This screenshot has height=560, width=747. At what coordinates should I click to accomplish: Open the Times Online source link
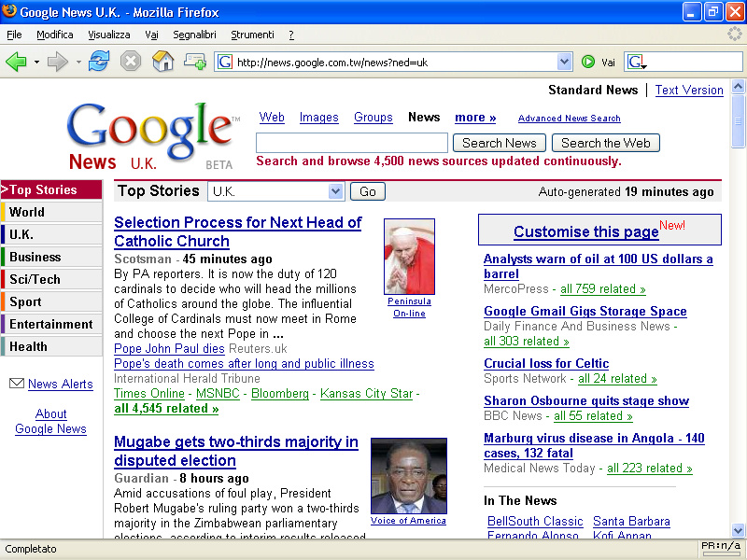click(149, 393)
